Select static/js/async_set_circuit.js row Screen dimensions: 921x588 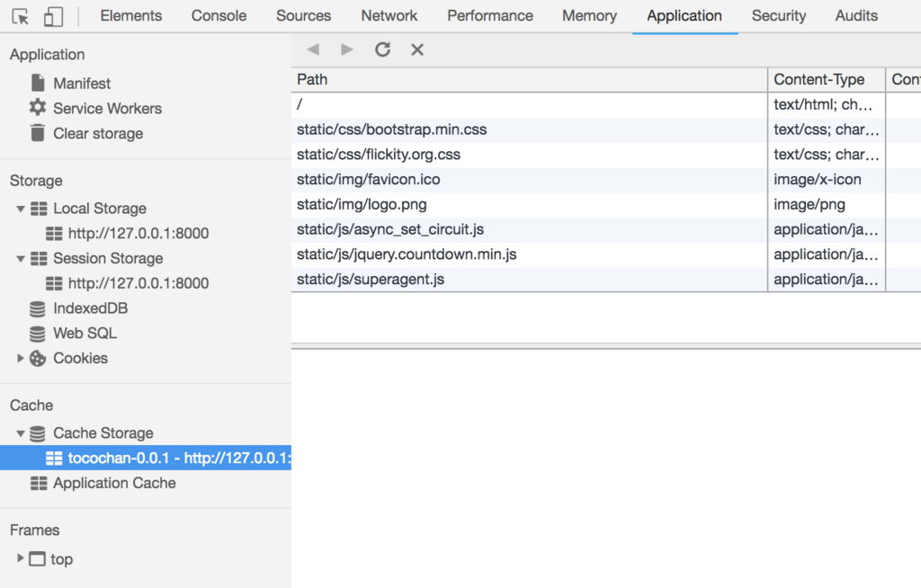point(529,229)
